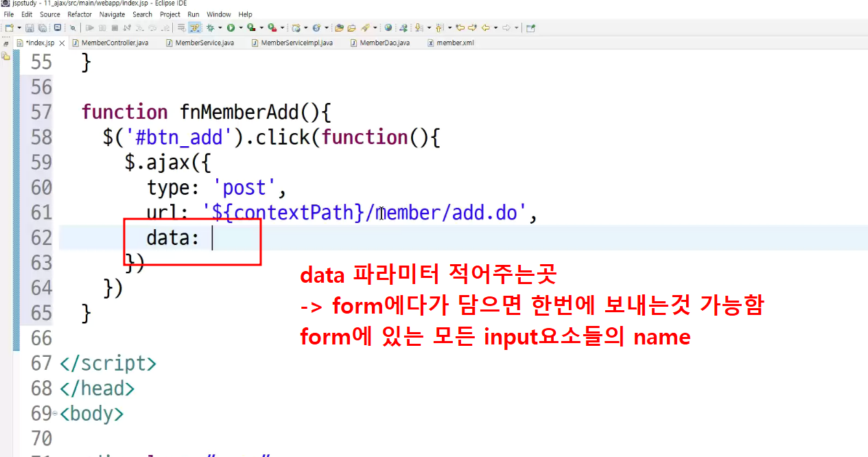Viewport: 868px width, 457px height.
Task: Click the '#btn_add' selector on line 58
Action: point(180,137)
